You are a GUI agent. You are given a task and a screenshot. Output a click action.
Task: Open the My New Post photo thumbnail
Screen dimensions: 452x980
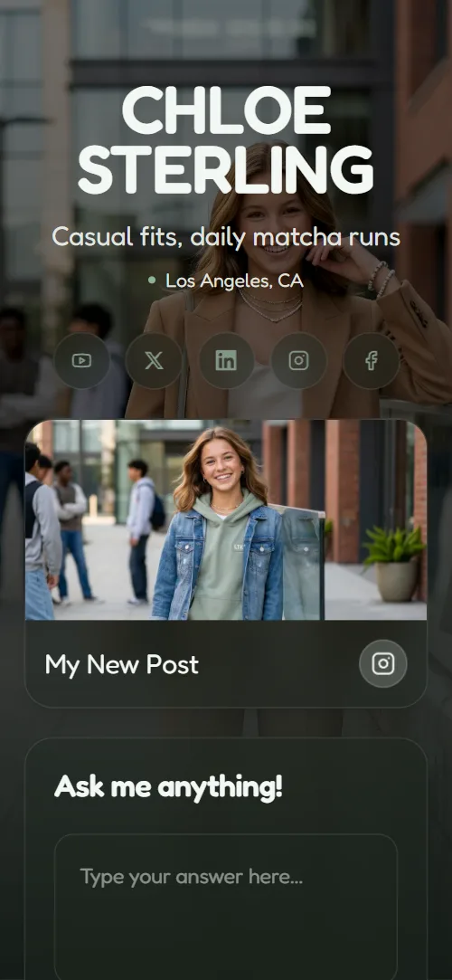tap(226, 520)
